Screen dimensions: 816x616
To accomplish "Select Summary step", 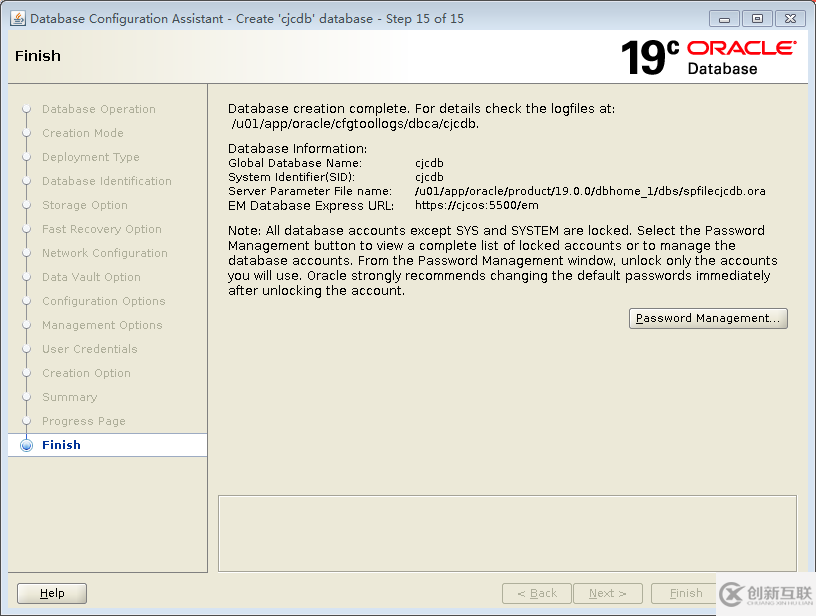I will pos(70,397).
